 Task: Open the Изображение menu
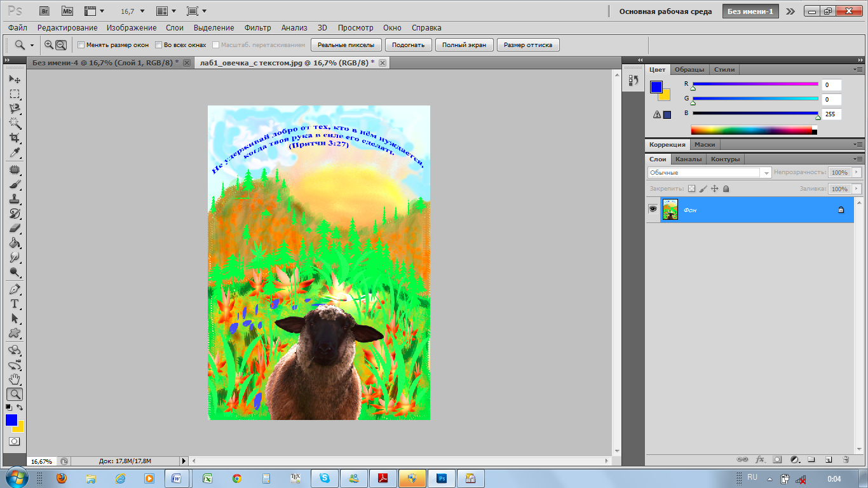pos(132,27)
